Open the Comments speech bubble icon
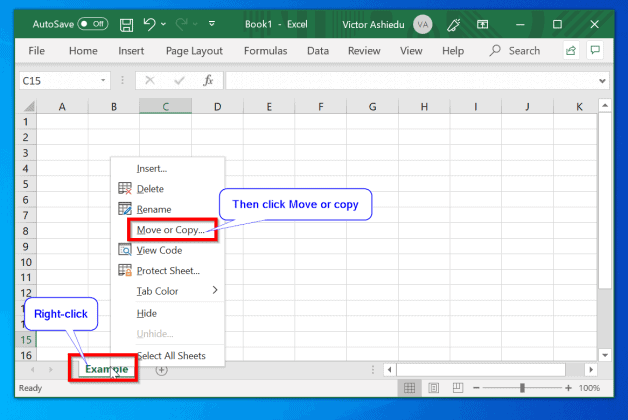628x420 pixels. point(595,50)
